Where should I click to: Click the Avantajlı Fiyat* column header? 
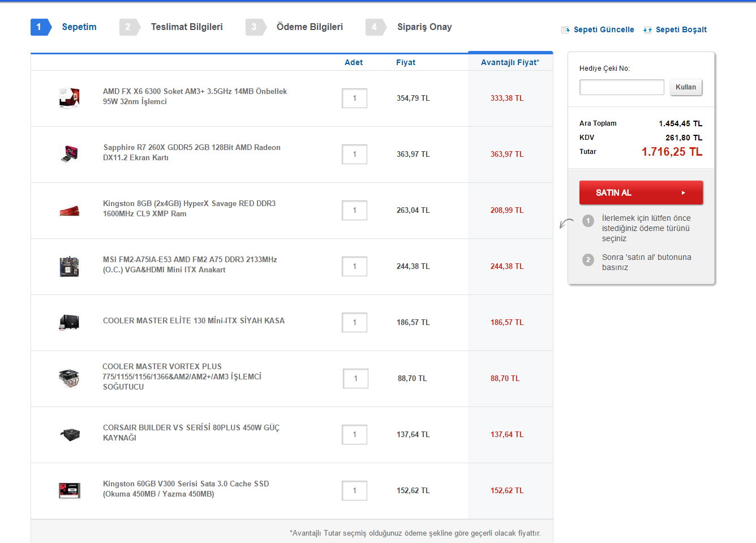coord(510,62)
